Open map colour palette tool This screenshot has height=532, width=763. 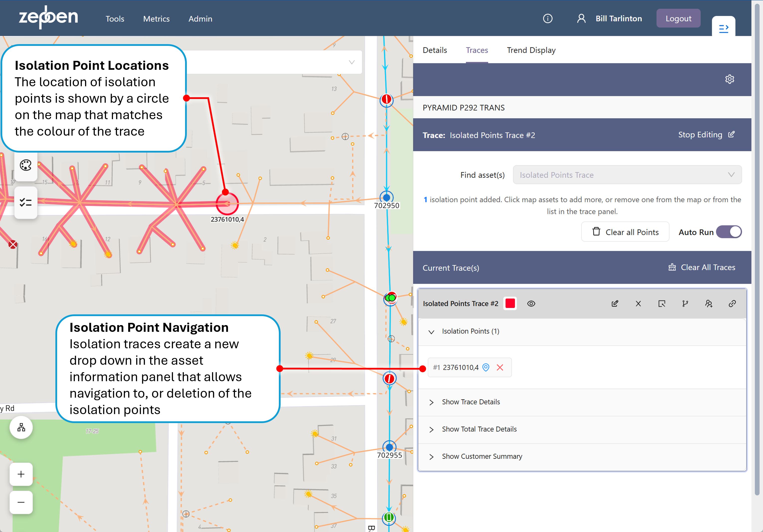[x=26, y=165]
